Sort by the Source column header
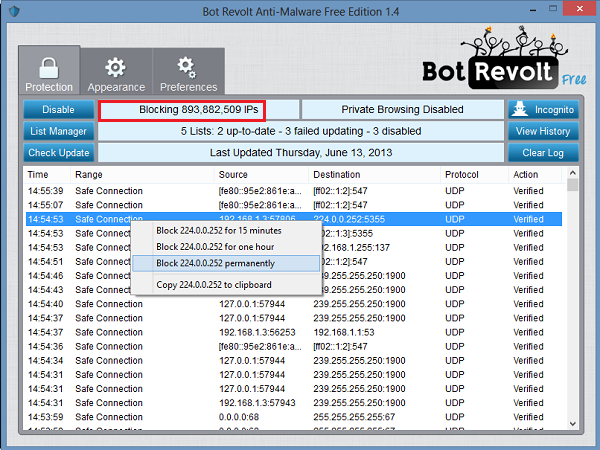Image resolution: width=600 pixels, height=450 pixels. pos(261,175)
